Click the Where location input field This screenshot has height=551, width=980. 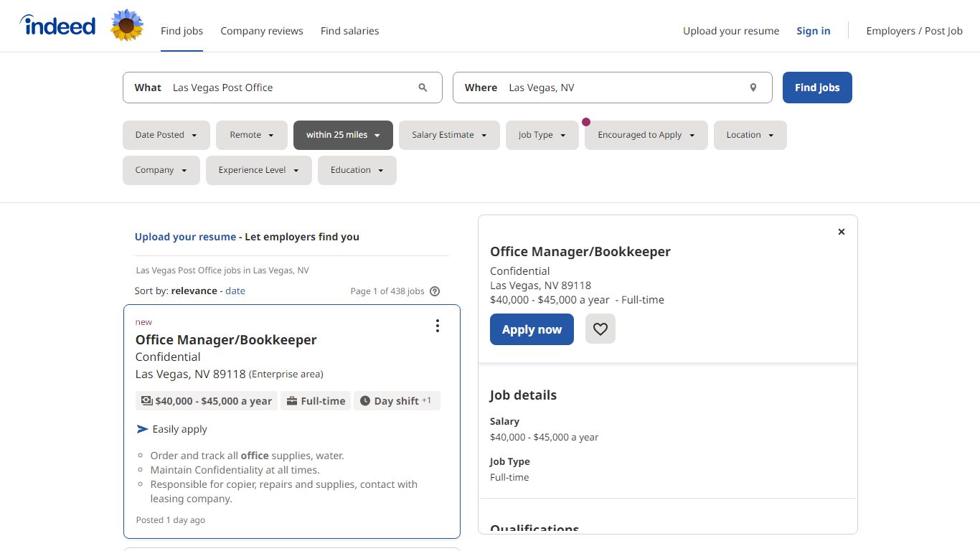pyautogui.click(x=613, y=88)
